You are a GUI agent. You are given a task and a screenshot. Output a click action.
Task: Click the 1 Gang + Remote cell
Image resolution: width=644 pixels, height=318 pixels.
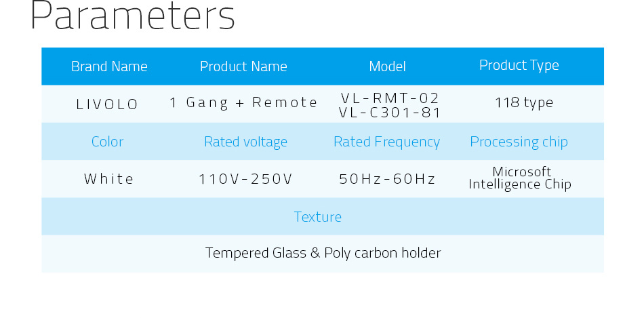click(243, 102)
